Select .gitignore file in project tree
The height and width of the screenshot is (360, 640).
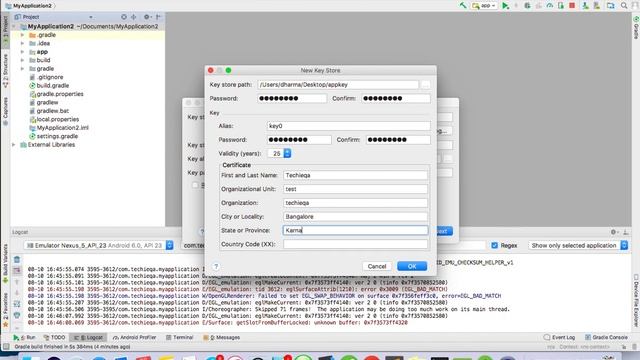click(50, 77)
